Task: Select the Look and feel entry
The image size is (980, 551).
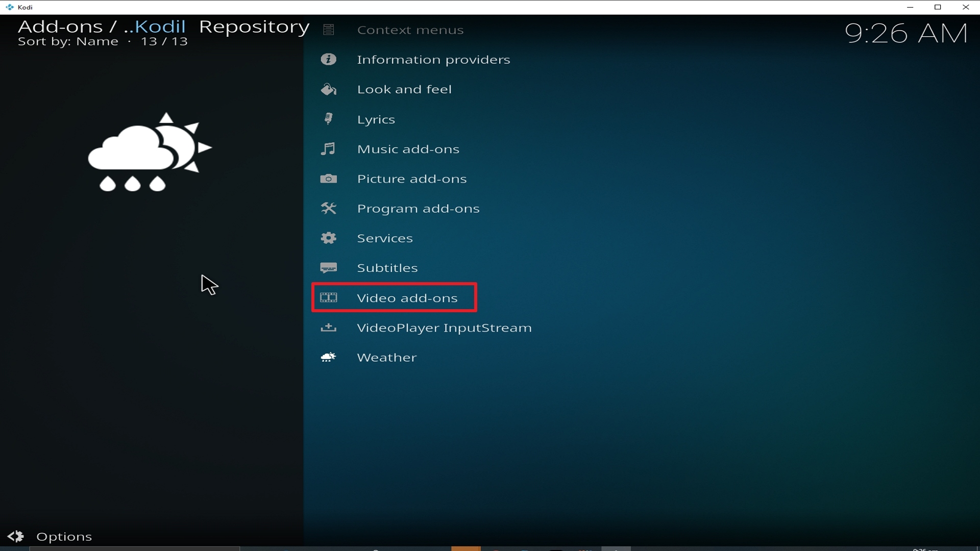Action: tap(404, 89)
